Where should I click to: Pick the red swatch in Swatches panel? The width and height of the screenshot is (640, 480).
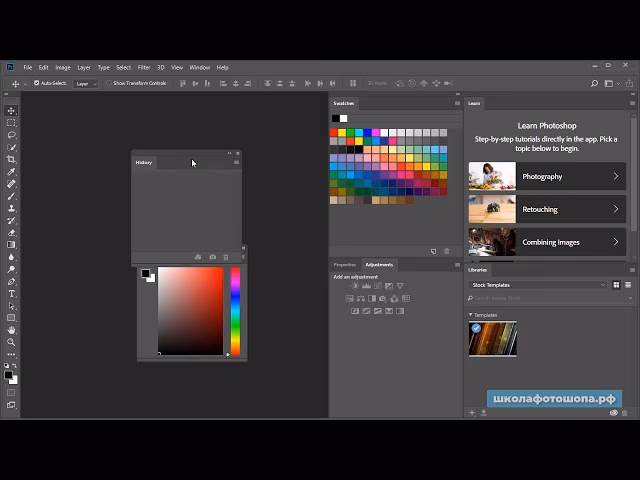(333, 132)
